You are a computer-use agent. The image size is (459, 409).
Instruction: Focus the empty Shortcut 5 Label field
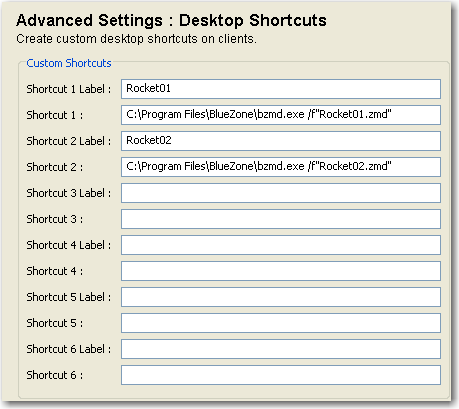[x=281, y=297]
